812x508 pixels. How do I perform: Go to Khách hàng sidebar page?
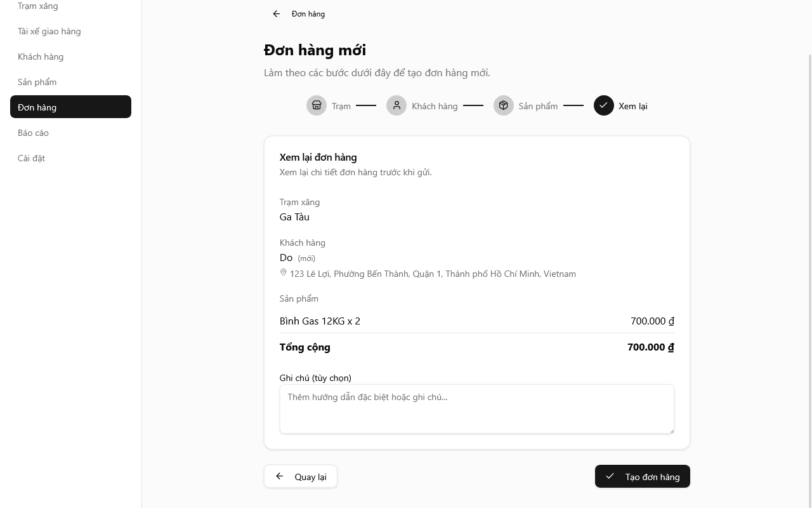coord(41,57)
